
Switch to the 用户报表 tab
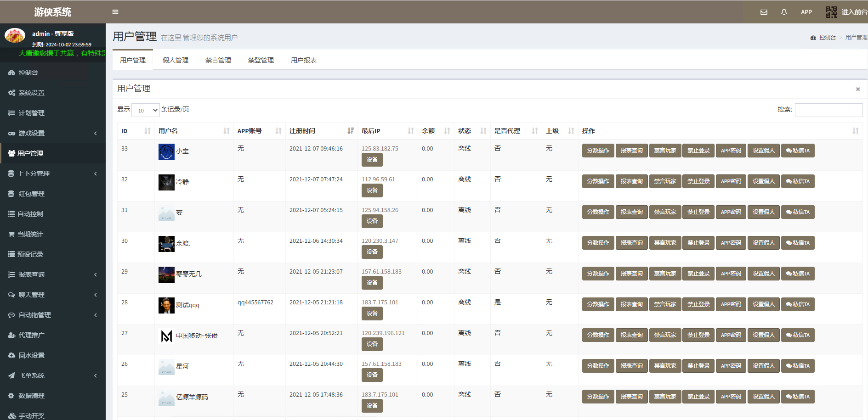303,60
